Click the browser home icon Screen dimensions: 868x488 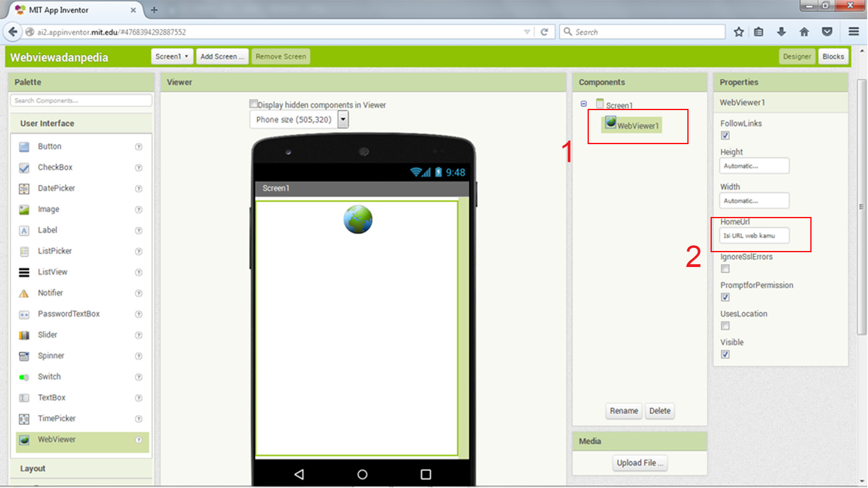[804, 32]
